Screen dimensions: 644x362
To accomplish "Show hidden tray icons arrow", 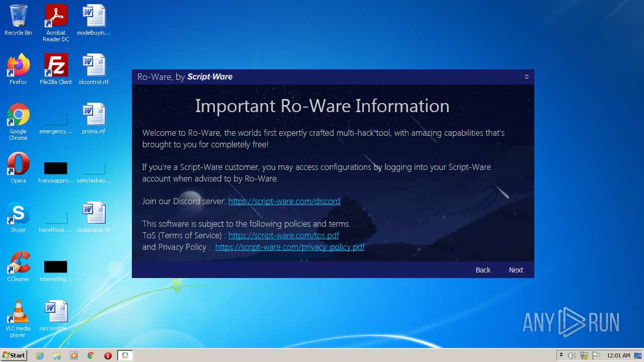I will click(561, 355).
